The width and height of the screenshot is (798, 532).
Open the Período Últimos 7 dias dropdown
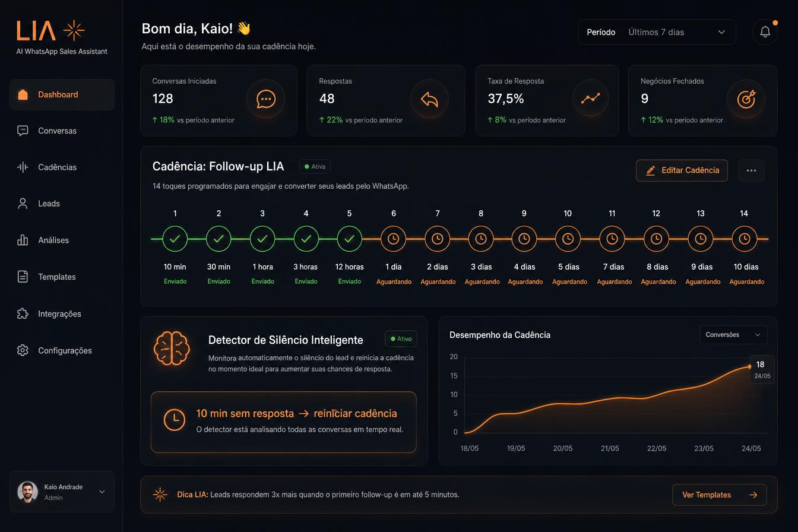(x=657, y=32)
